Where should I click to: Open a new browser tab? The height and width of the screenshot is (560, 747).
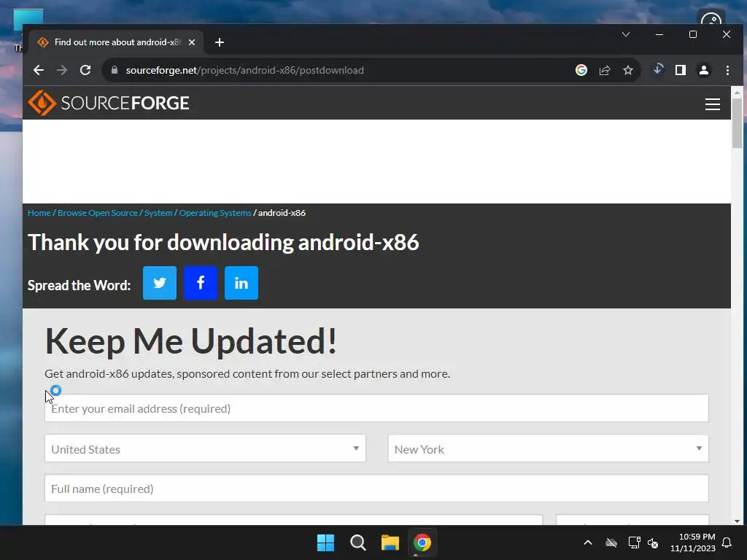coord(219,42)
